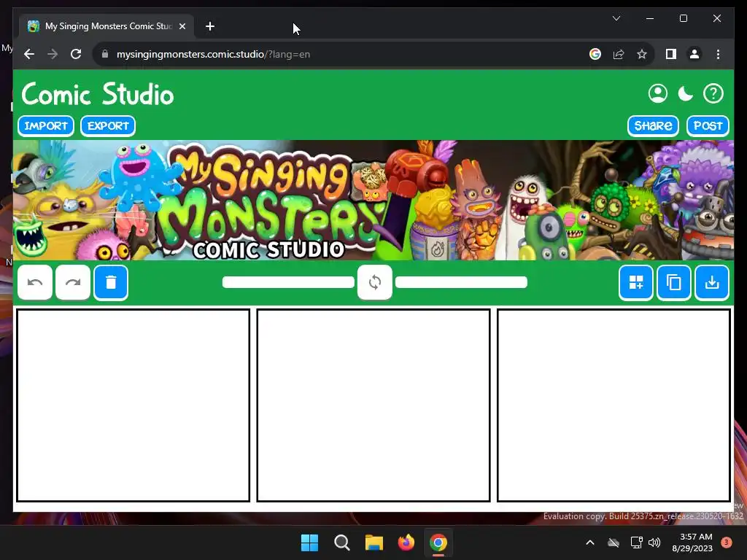Image resolution: width=747 pixels, height=560 pixels.
Task: Open the account profile icon in Comic Studio header
Action: [x=658, y=93]
